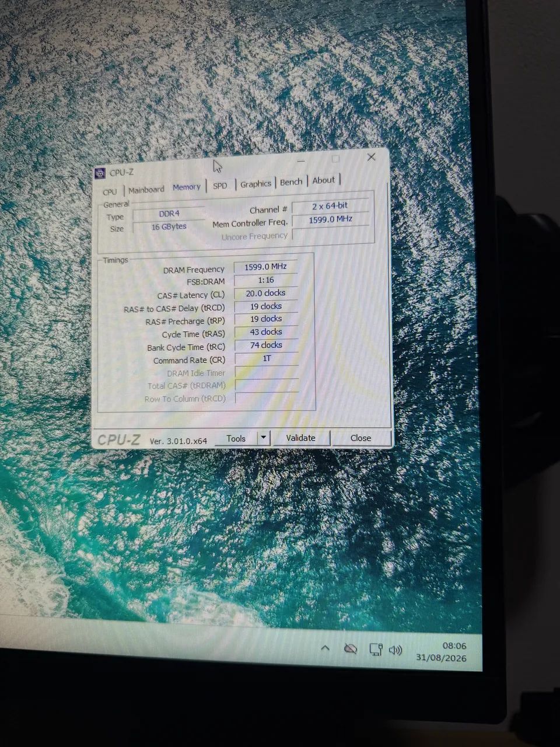The height and width of the screenshot is (747, 560).
Task: Open the volume speaker icon
Action: (395, 650)
